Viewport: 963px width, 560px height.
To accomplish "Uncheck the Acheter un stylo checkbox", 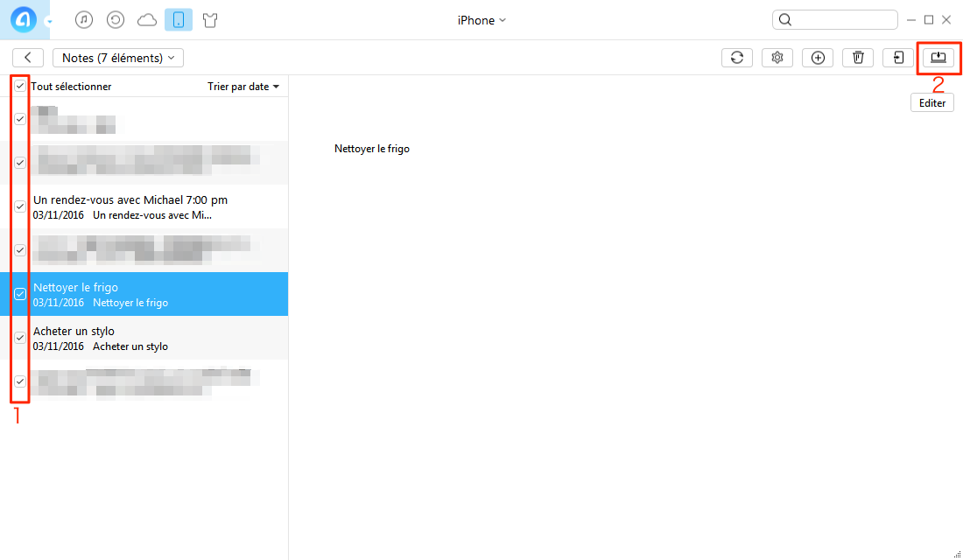I will click(20, 338).
